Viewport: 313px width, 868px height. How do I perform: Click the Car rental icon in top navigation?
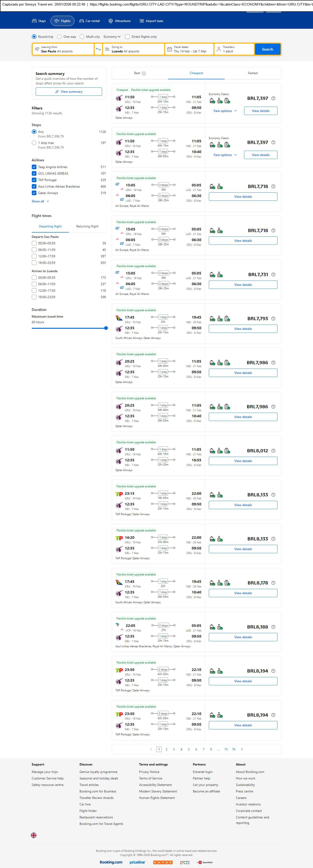tap(82, 21)
